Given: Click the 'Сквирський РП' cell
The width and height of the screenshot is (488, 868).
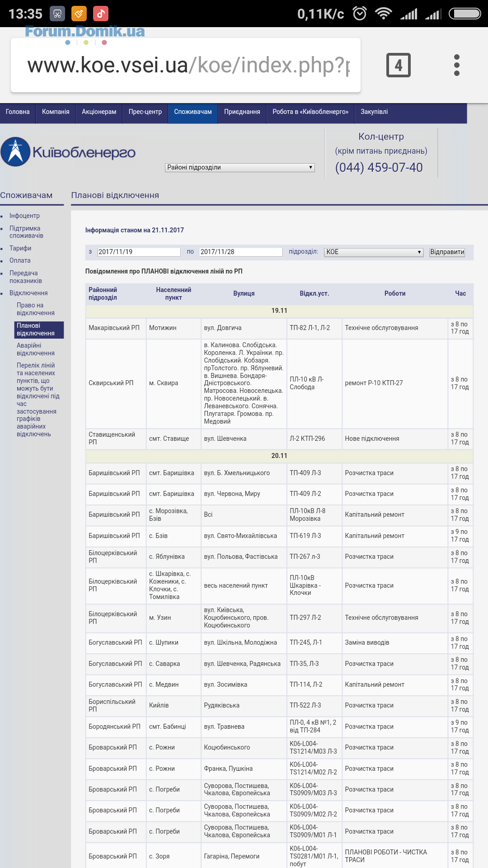Looking at the screenshot, I should coord(116,383).
